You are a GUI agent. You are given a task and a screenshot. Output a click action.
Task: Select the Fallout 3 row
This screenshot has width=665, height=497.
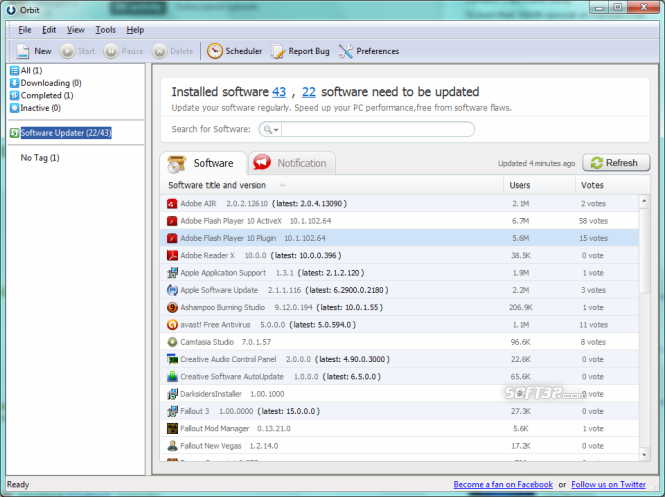click(400, 411)
